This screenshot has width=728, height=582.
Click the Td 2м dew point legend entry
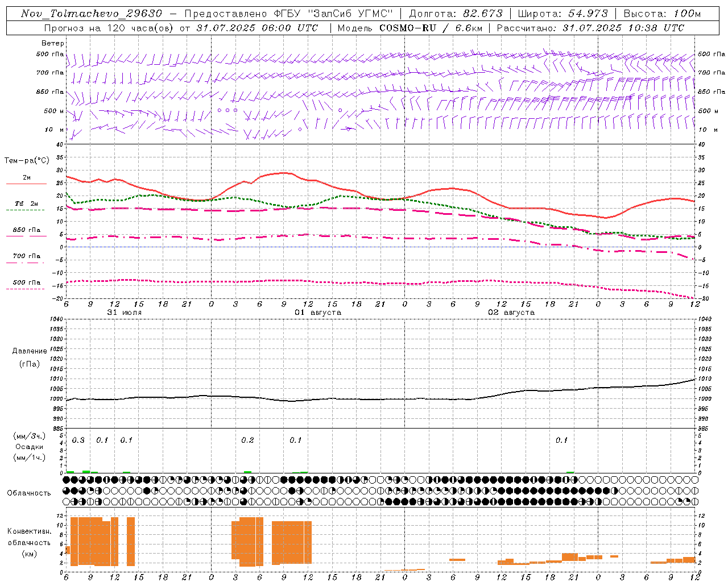27,203
